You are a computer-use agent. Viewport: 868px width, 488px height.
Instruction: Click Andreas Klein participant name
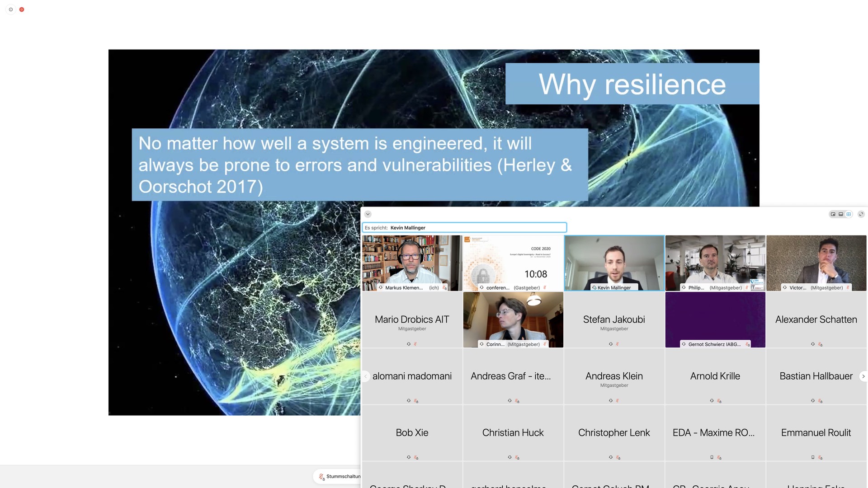pyautogui.click(x=614, y=376)
